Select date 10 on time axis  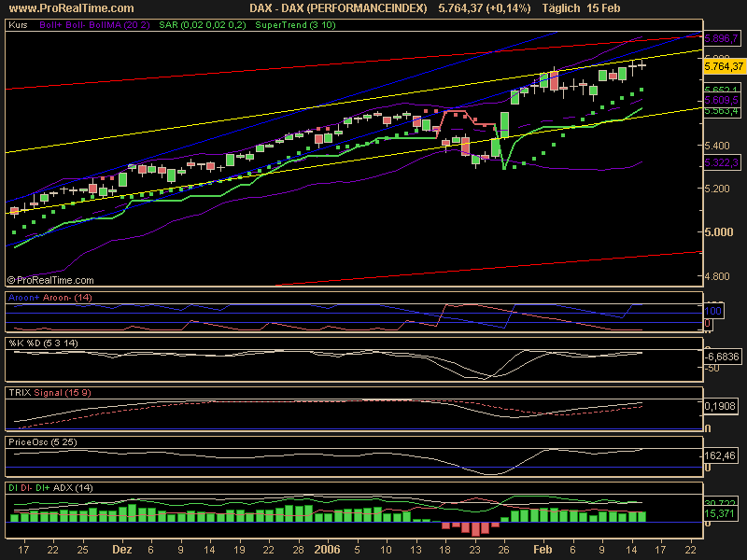pos(386,550)
